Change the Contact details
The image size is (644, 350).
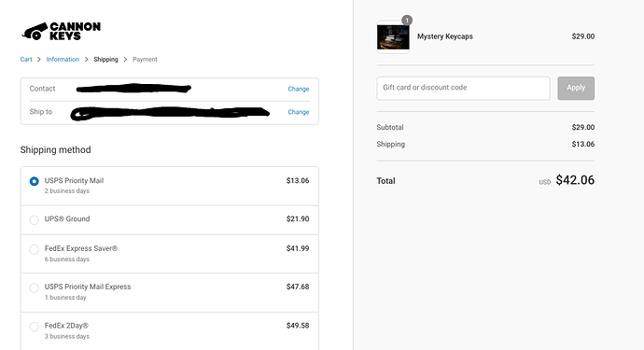click(298, 89)
